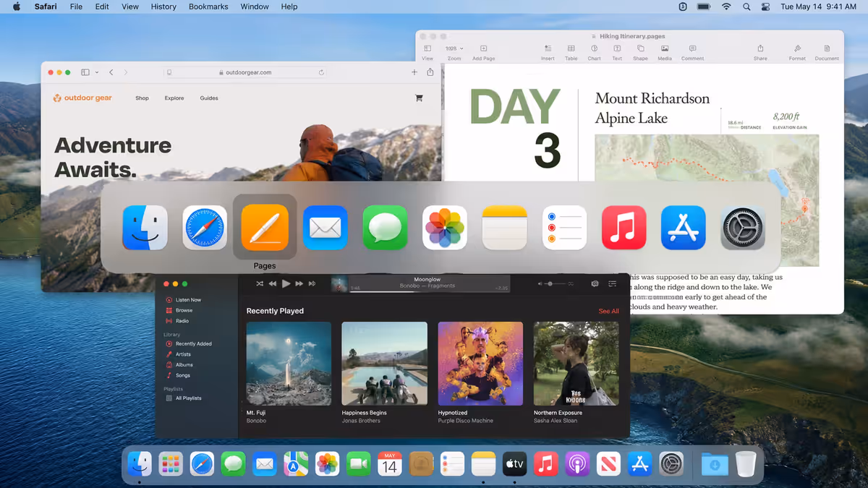
Task: Open the Mt. Fuji album artwork
Action: 289,364
